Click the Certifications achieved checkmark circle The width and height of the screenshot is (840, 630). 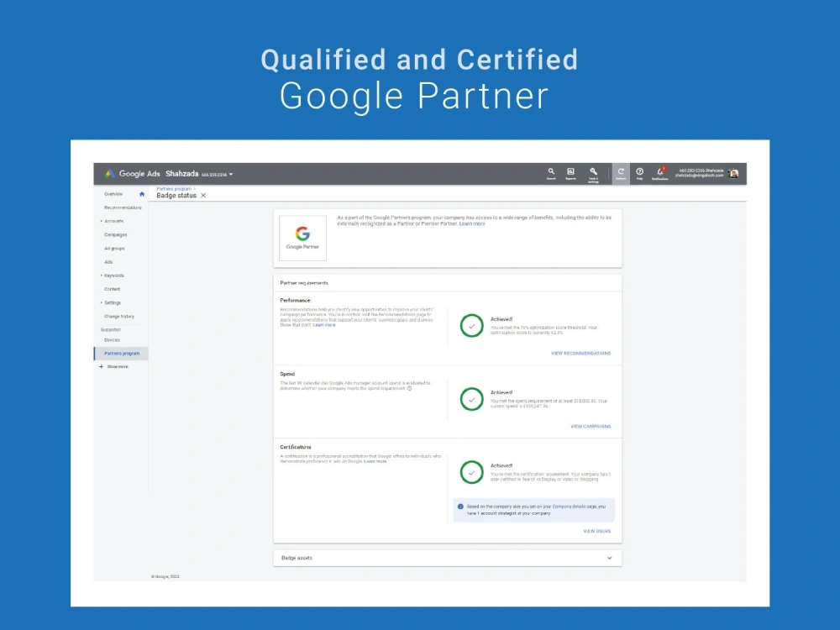[x=471, y=472]
